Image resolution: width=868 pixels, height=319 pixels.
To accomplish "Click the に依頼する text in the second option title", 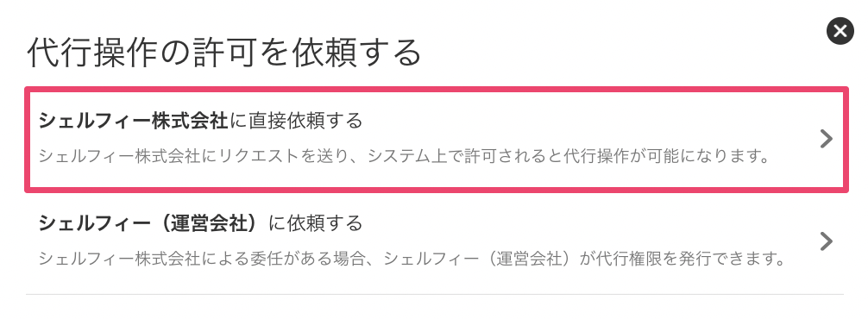I will pyautogui.click(x=316, y=223).
